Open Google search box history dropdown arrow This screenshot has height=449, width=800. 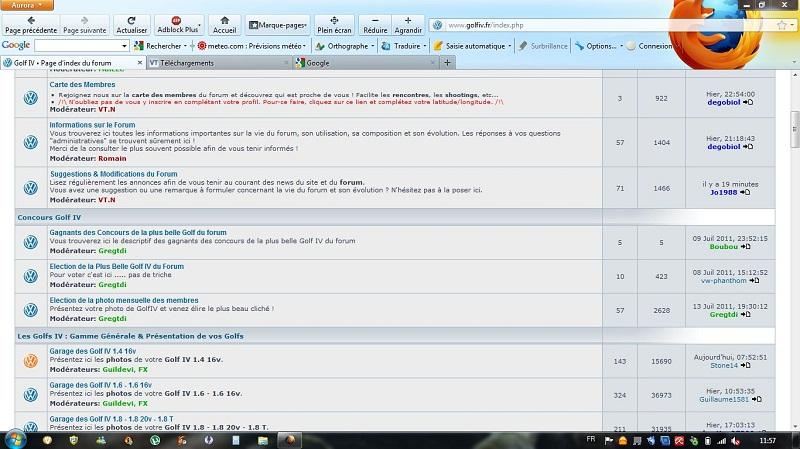coord(124,46)
